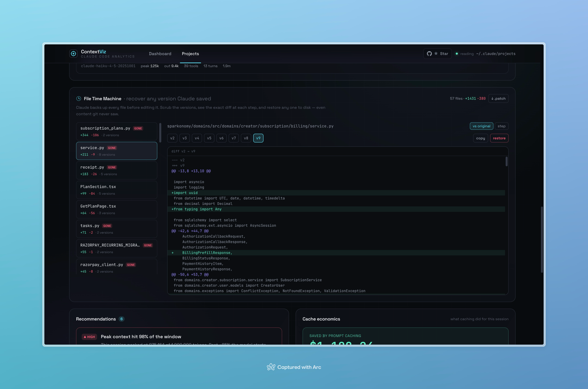Click the Captured with Arc logo
Image resolution: width=588 pixels, height=389 pixels.
(271, 367)
